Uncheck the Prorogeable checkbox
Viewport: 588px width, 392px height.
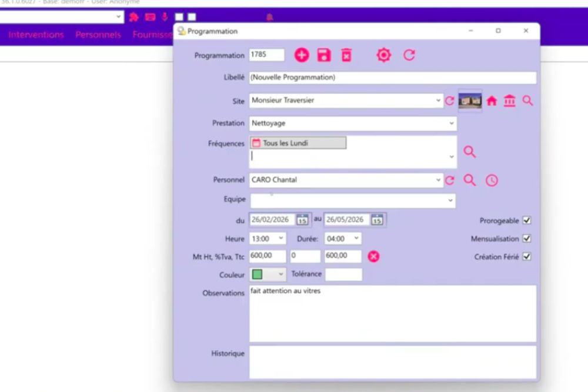pos(526,220)
